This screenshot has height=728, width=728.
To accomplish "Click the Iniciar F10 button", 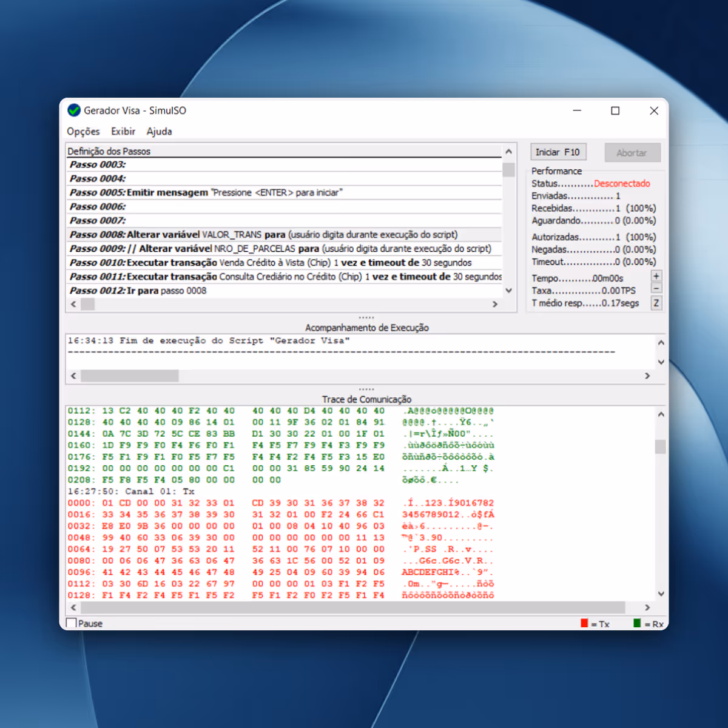I will tap(558, 152).
